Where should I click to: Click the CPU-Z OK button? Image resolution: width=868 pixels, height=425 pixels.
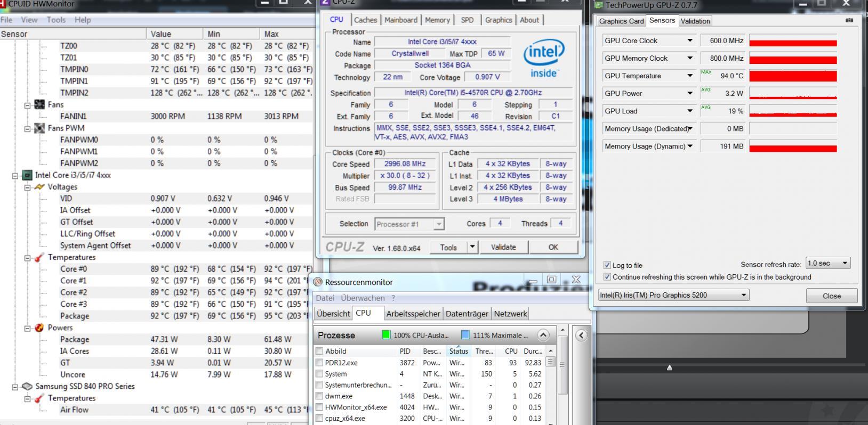click(x=553, y=247)
